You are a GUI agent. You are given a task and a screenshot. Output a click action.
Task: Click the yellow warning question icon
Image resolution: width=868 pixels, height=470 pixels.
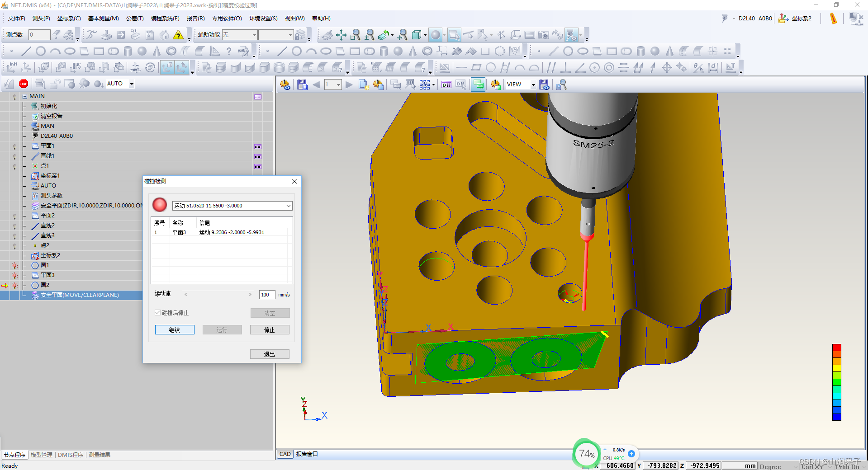(179, 35)
